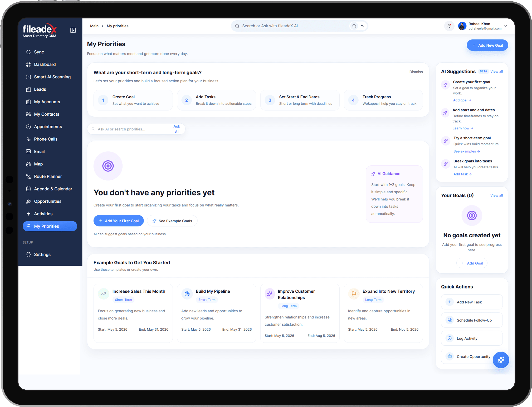Click the Map pin icon
This screenshot has width=532, height=407.
(x=28, y=164)
